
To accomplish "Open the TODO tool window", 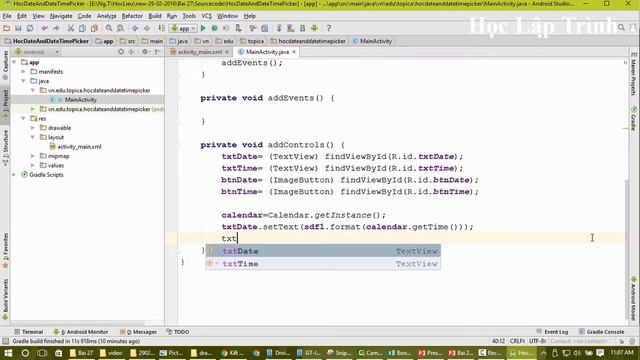I will pyautogui.click(x=178, y=332).
